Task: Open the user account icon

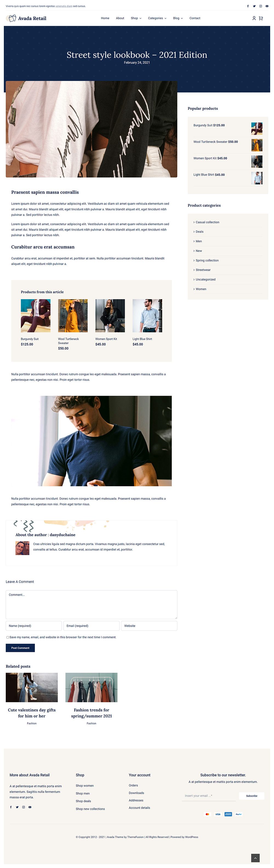Action: pos(254,18)
